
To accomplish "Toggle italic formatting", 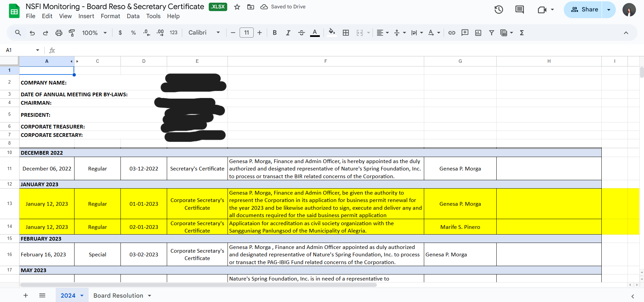I will click(x=288, y=33).
